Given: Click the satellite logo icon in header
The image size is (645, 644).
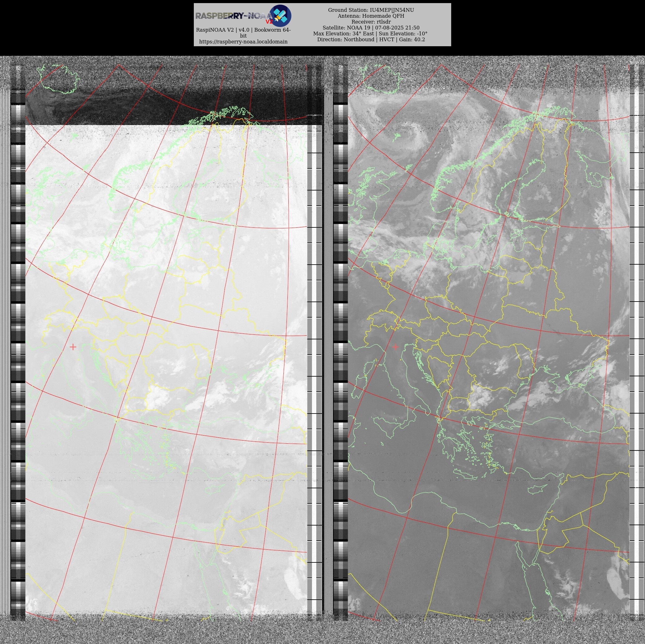Looking at the screenshot, I should point(280,16).
